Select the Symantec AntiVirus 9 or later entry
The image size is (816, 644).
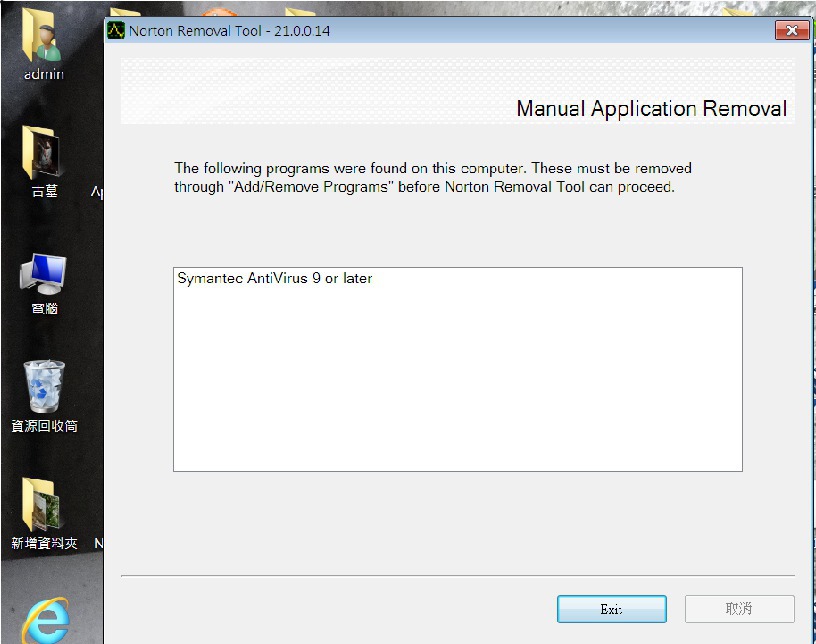point(275,279)
